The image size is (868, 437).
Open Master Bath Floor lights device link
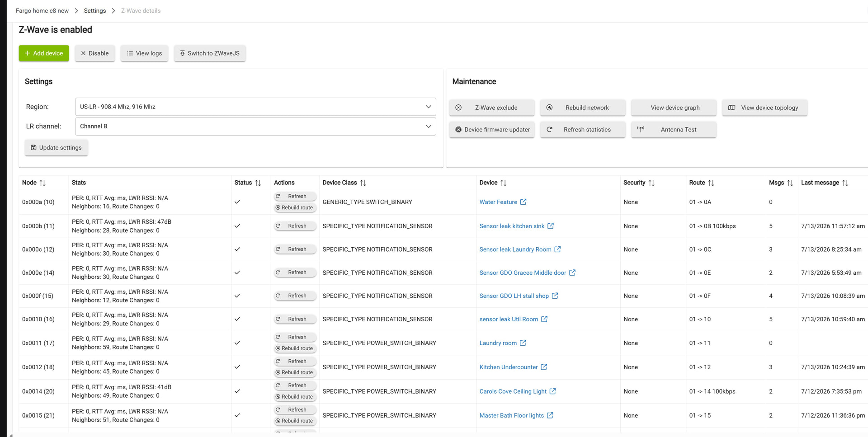coord(512,415)
